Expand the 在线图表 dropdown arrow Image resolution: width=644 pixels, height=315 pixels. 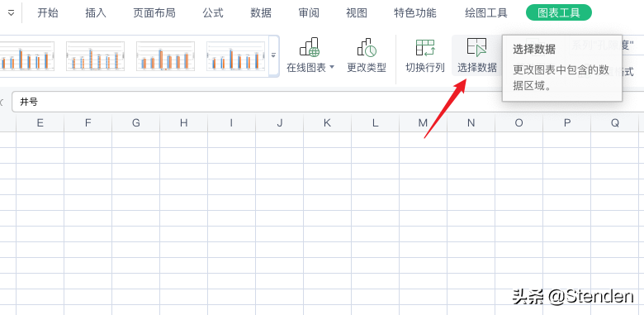332,67
